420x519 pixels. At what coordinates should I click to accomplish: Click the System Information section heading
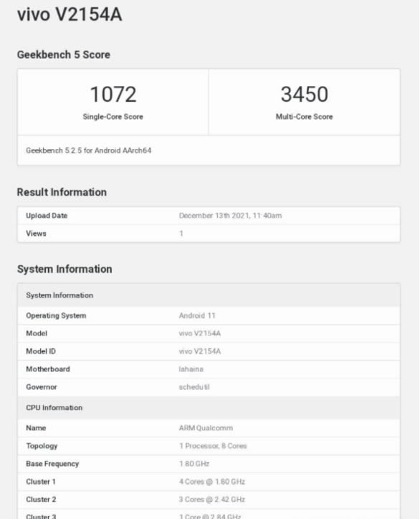tap(65, 269)
